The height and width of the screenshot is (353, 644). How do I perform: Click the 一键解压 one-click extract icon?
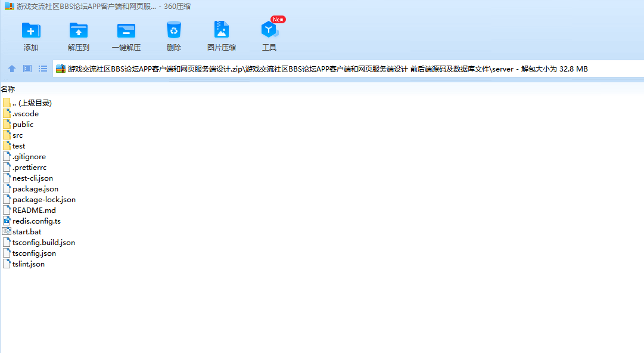126,31
